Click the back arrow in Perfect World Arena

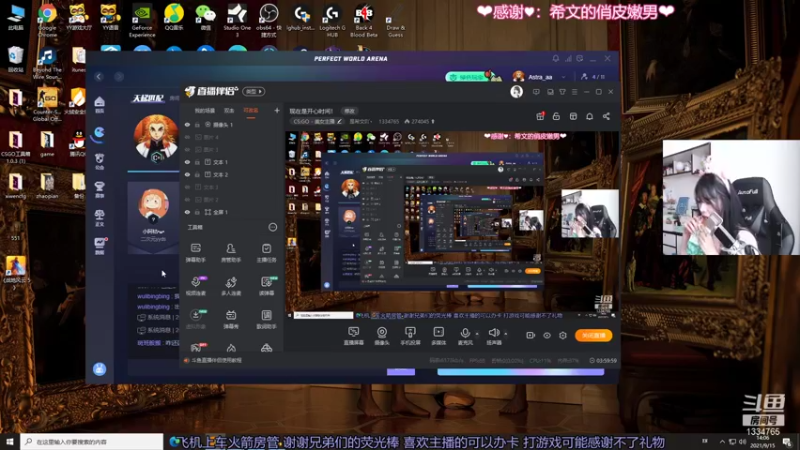tap(99, 77)
